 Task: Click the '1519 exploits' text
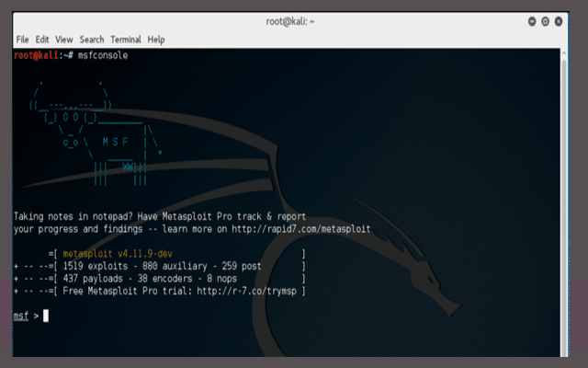(96, 266)
